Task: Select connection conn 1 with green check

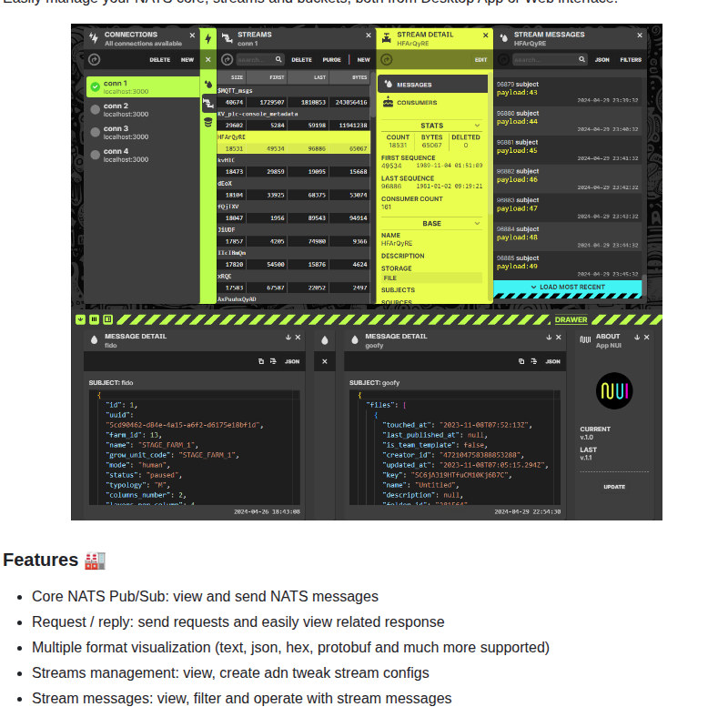Action: pos(143,86)
